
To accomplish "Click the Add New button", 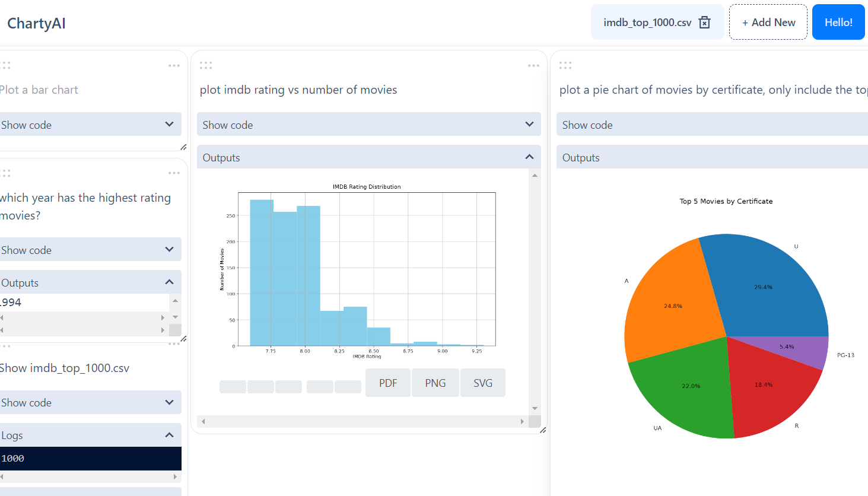I will 768,23.
